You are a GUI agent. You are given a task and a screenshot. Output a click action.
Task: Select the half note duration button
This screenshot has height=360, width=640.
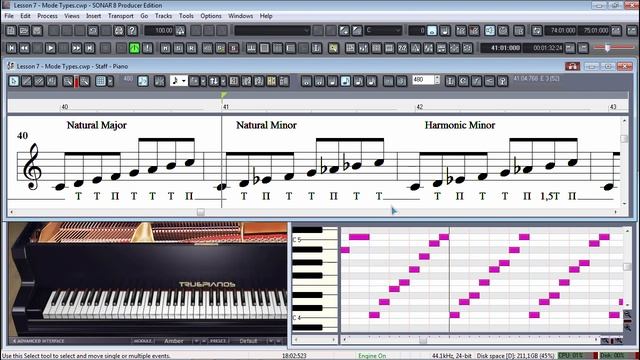tap(320, 81)
